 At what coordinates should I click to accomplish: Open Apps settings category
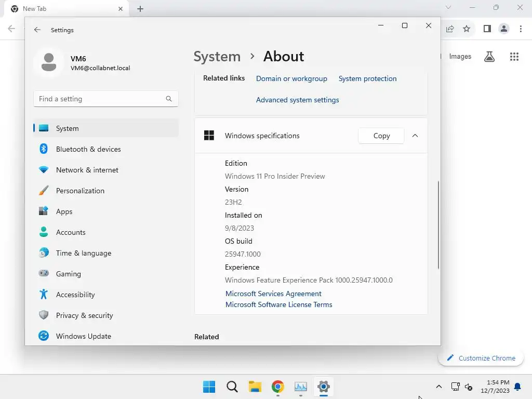[106, 211]
